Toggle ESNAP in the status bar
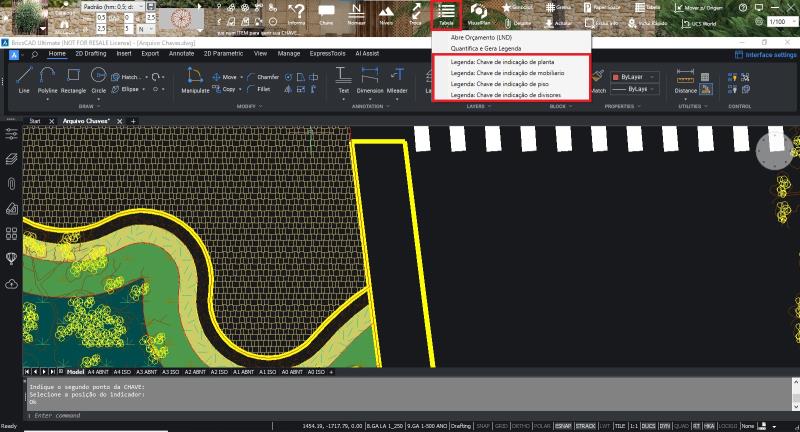This screenshot has width=800, height=432. point(564,426)
